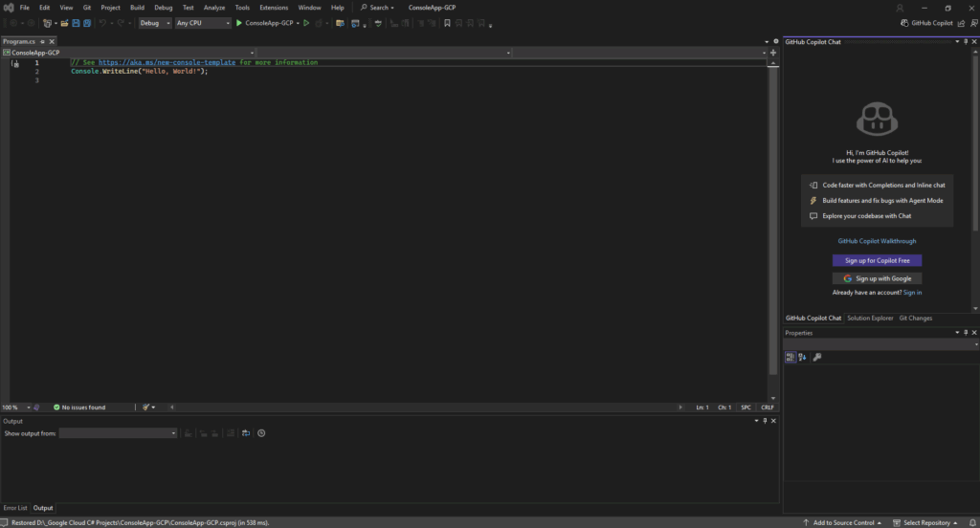This screenshot has height=528, width=980.
Task: Click the Live Share icon in title bar
Action: tap(961, 23)
